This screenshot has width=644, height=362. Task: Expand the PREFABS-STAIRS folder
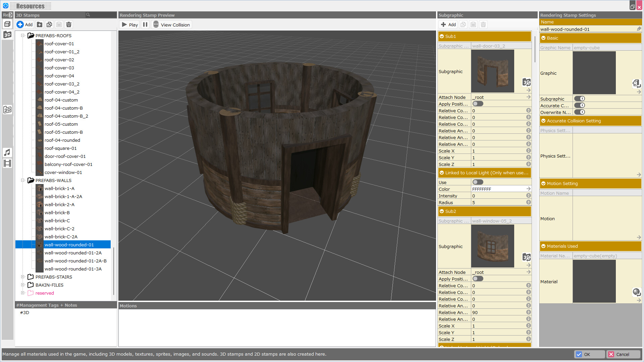(23, 277)
